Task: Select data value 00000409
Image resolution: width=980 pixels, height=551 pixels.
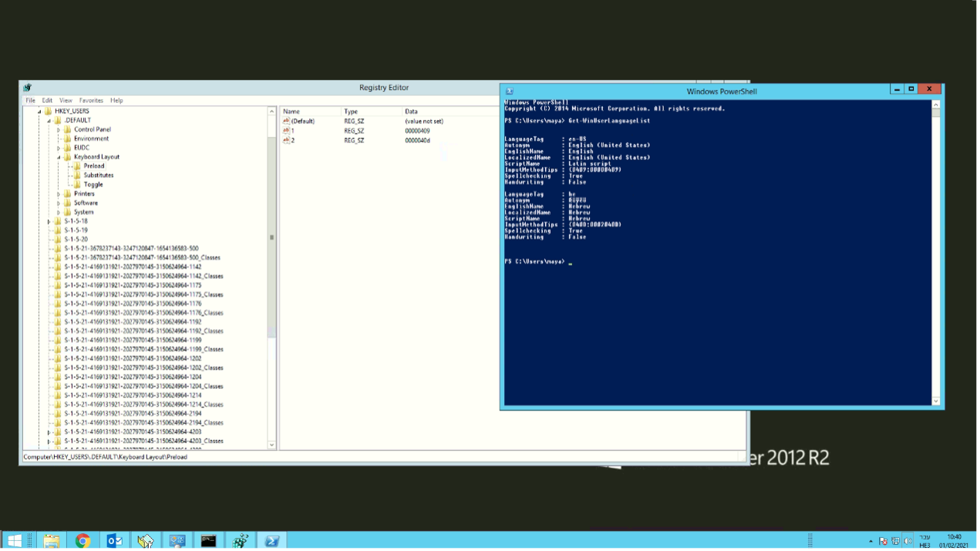Action: 417,131
